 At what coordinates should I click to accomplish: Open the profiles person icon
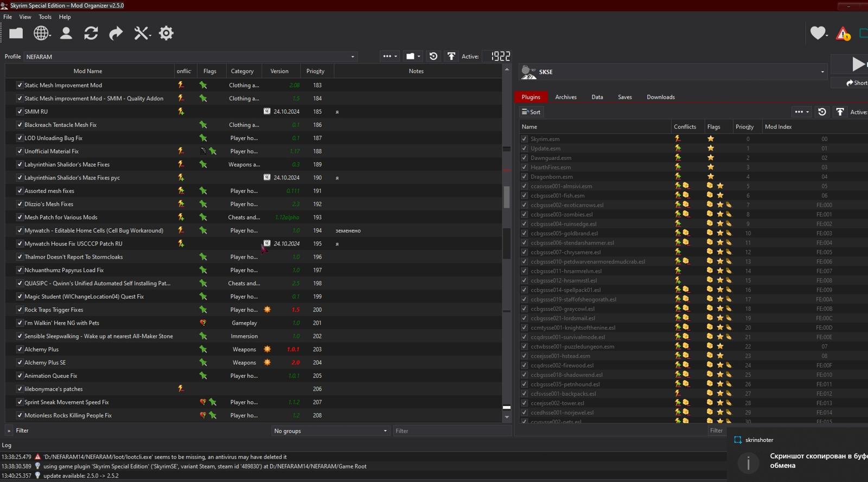tap(66, 33)
